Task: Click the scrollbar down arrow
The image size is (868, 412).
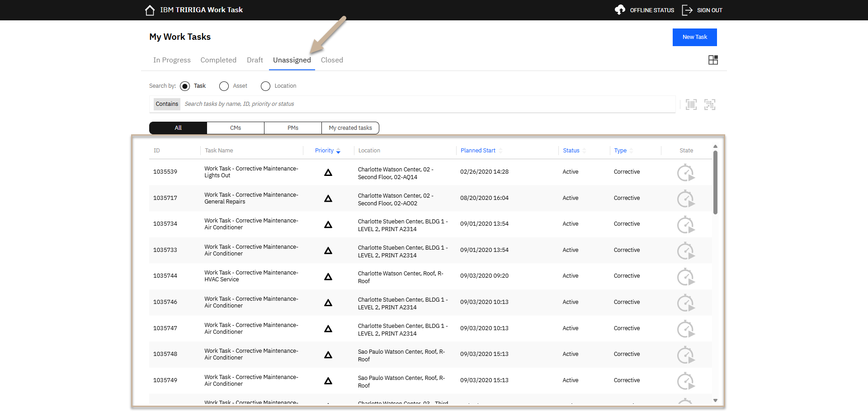Action: [715, 400]
